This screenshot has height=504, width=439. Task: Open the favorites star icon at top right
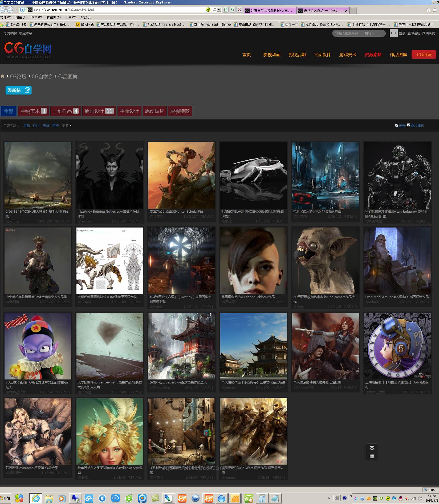[435, 10]
